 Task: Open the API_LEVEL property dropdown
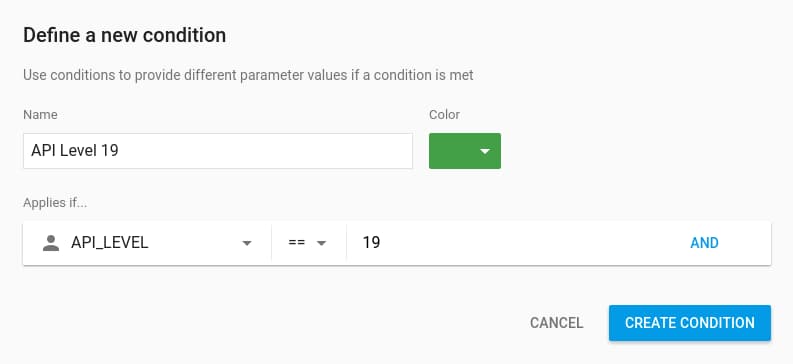(147, 243)
